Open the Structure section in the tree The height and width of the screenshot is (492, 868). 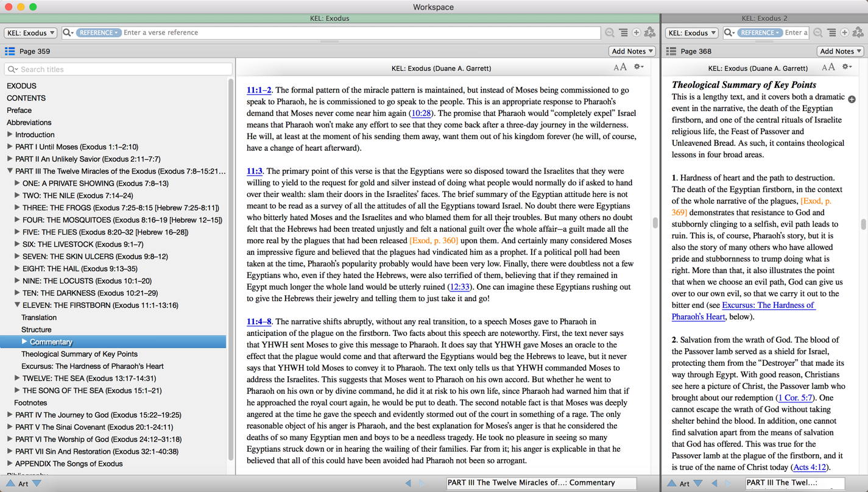click(36, 330)
